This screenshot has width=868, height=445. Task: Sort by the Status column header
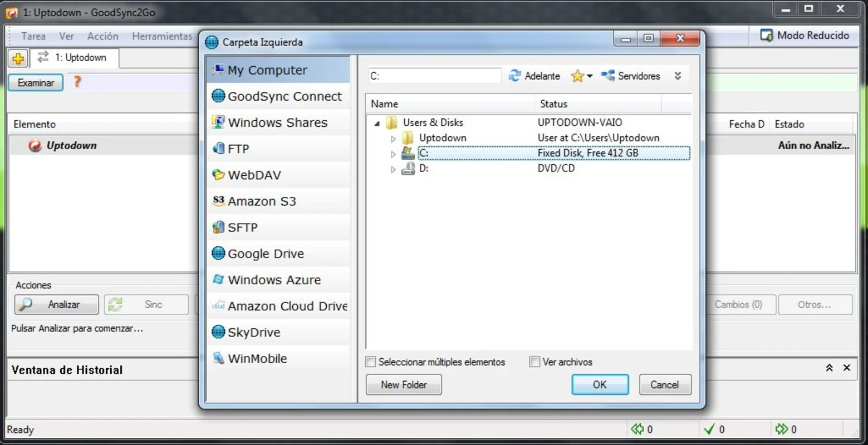click(x=599, y=104)
